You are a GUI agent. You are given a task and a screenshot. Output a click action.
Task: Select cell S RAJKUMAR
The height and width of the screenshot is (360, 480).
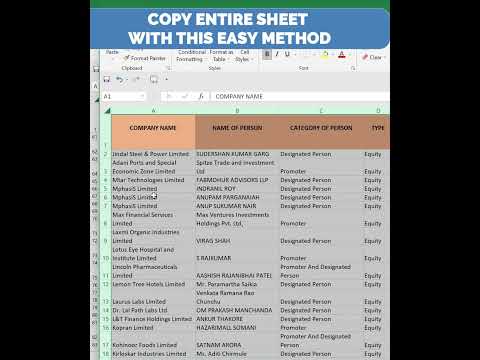tap(237, 254)
